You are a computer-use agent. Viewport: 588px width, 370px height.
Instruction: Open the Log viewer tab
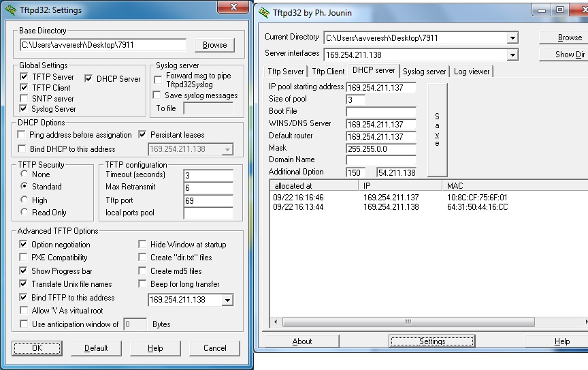tap(472, 72)
